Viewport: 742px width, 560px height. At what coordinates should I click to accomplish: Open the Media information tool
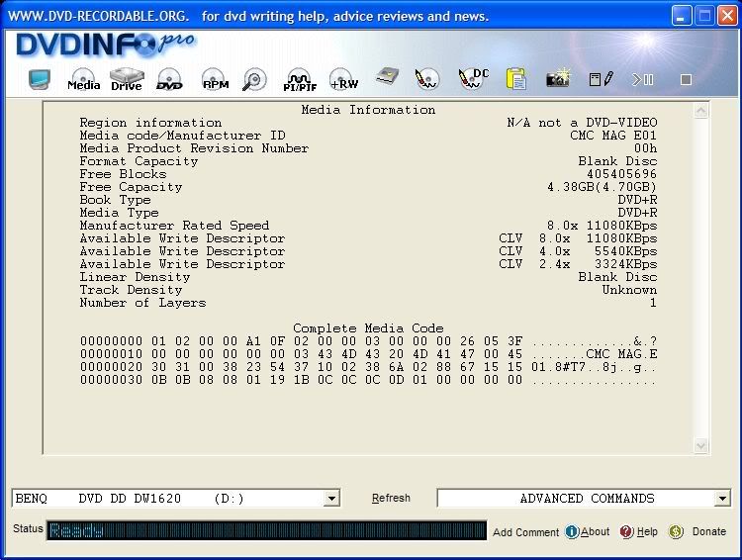(84, 79)
